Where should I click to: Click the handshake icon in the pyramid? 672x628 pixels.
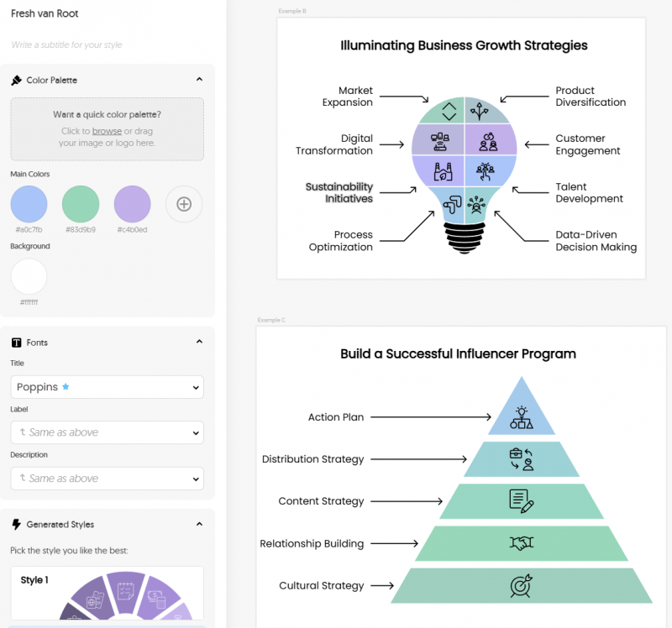click(x=522, y=543)
